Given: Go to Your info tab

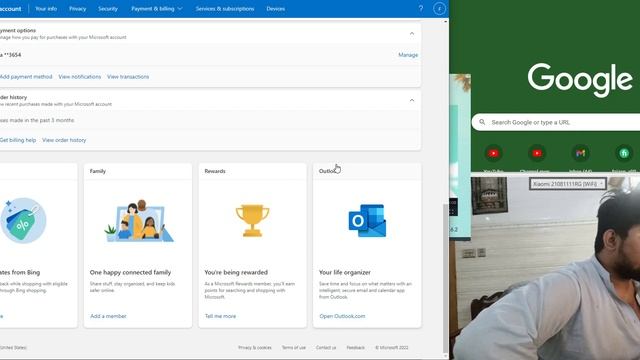Looking at the screenshot, I should pos(46,9).
